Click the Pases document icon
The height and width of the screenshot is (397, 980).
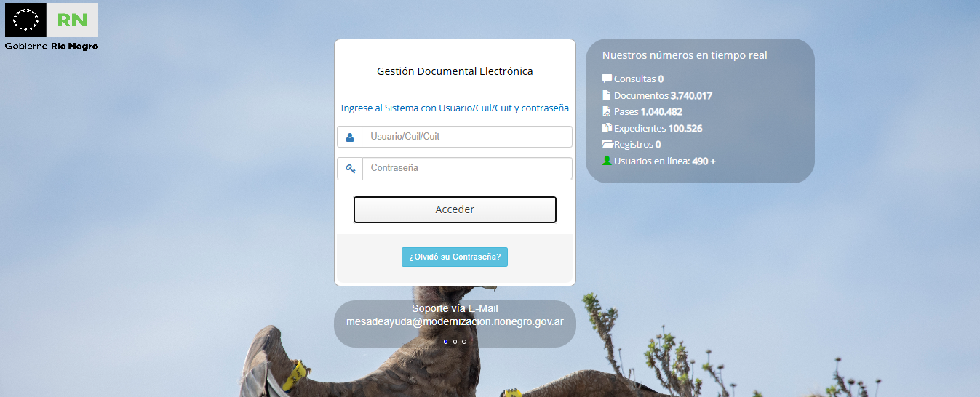[x=607, y=111]
